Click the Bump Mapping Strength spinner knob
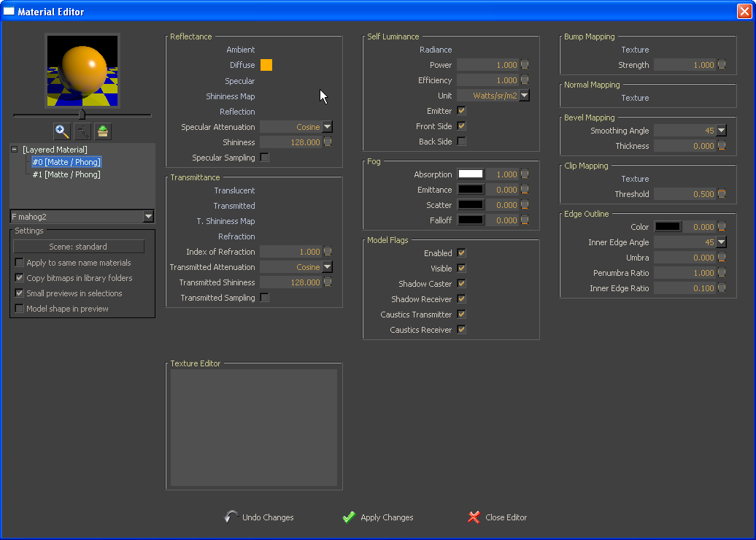 coord(722,65)
